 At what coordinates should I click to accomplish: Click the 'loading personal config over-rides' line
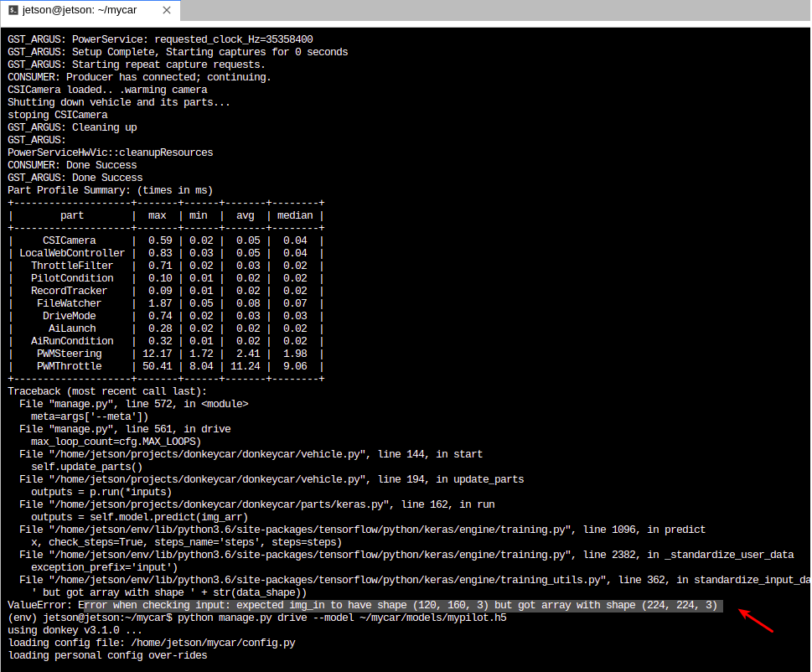107,655
